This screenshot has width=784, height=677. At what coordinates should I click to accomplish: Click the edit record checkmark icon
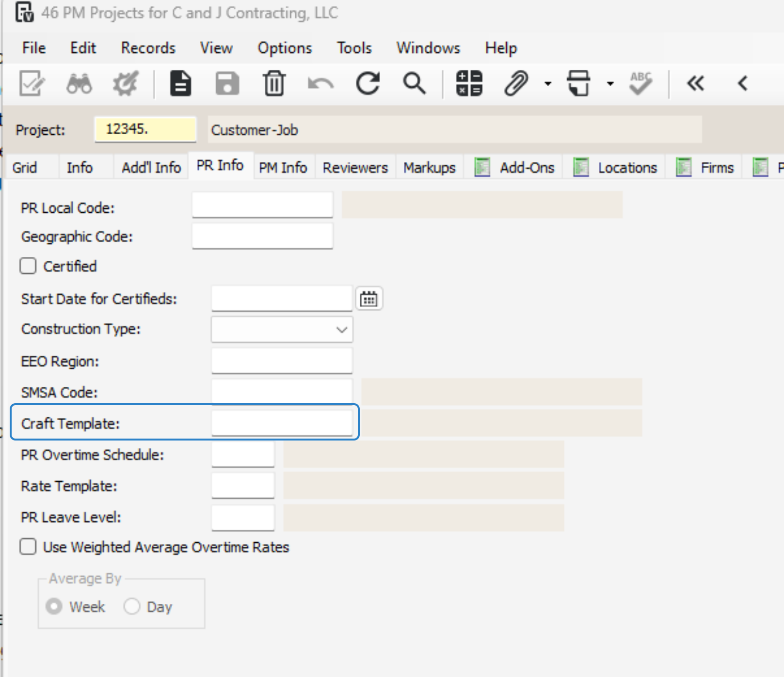tap(32, 84)
